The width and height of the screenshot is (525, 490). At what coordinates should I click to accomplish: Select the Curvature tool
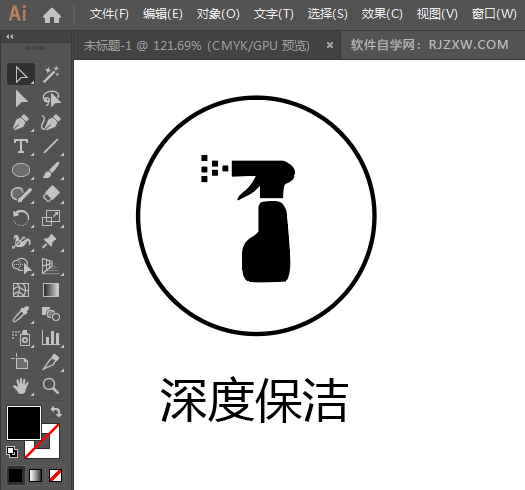pyautogui.click(x=51, y=123)
